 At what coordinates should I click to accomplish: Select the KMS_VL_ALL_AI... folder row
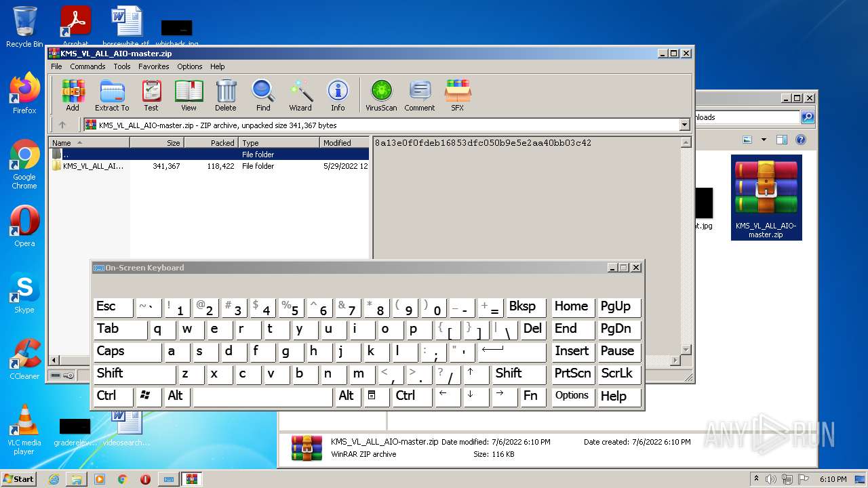[x=209, y=166]
